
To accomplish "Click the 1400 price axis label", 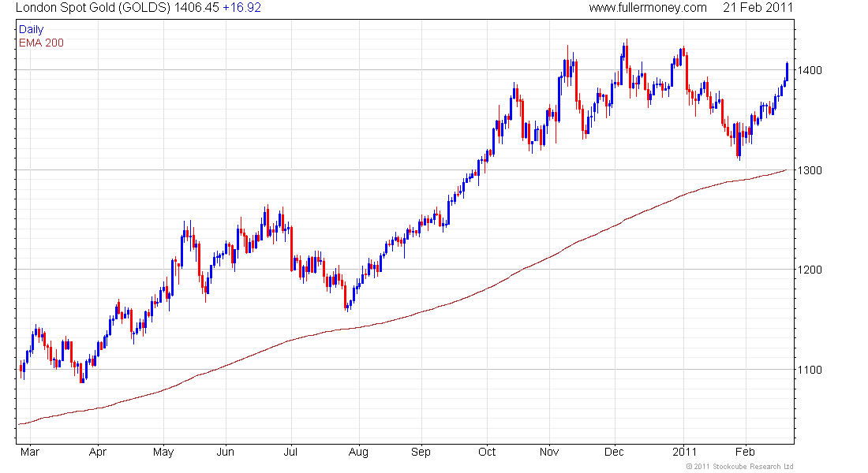I will pyautogui.click(x=810, y=70).
